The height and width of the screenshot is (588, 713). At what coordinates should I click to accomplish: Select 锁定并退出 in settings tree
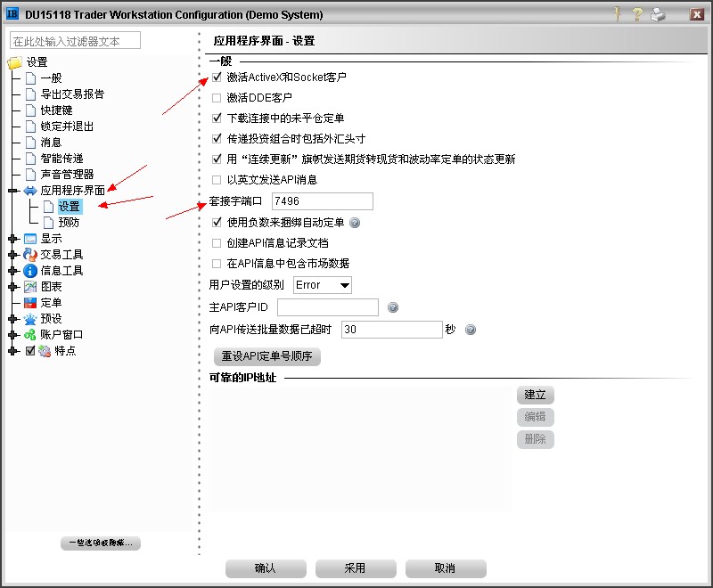tap(67, 127)
